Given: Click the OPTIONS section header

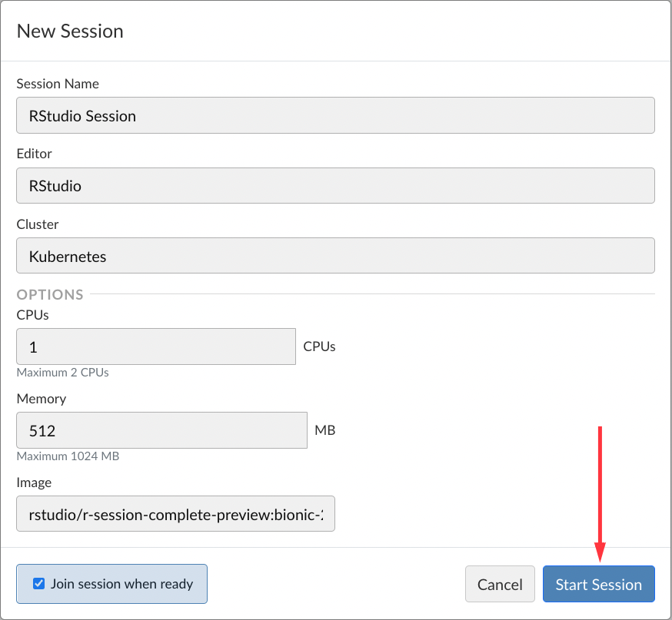Looking at the screenshot, I should (50, 294).
